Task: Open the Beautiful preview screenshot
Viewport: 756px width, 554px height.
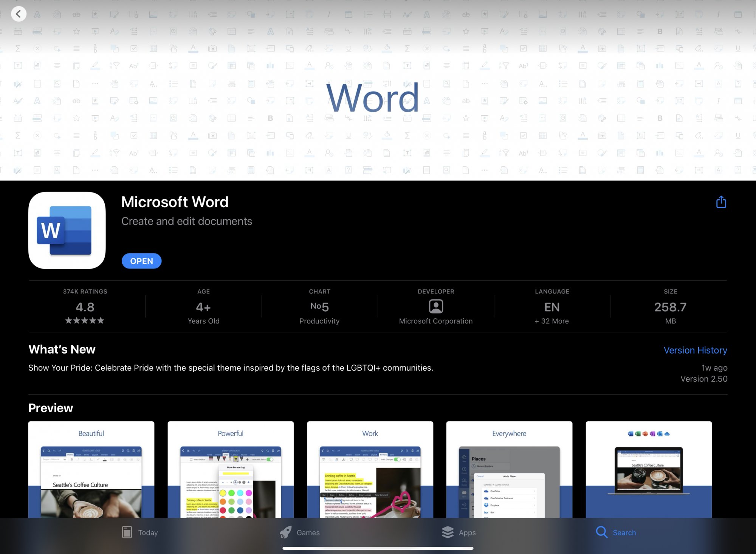Action: tap(91, 469)
